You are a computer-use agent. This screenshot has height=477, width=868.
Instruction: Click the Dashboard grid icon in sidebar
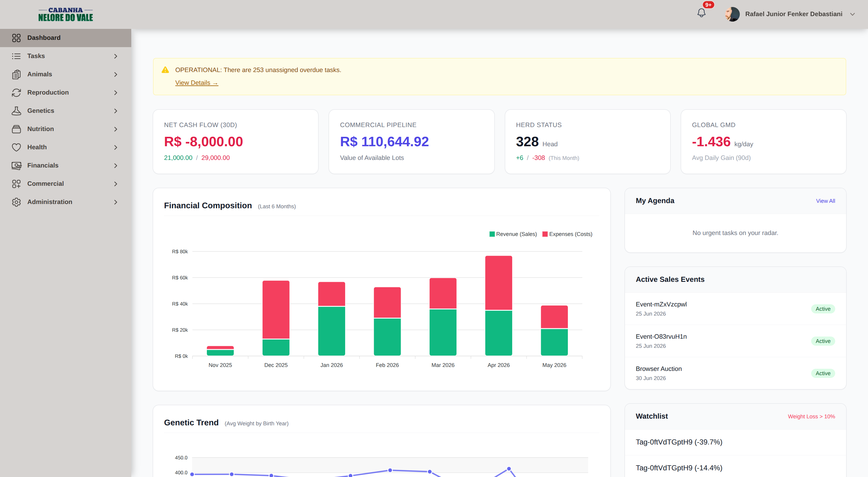16,38
